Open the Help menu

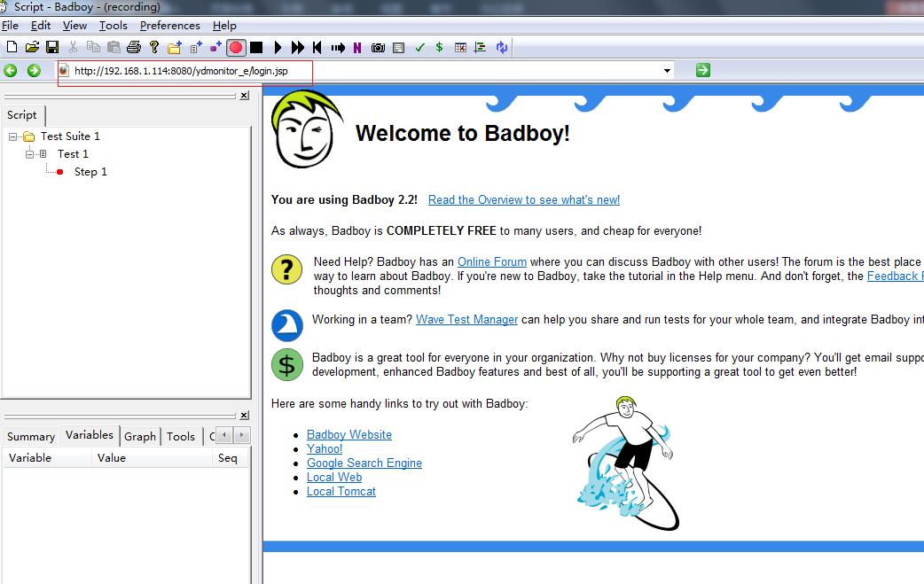point(224,26)
